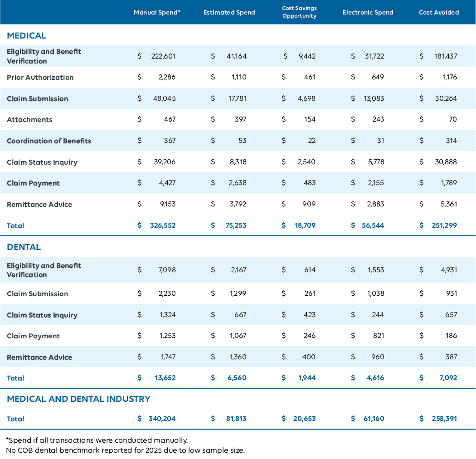This screenshot has height=459, width=476.
Task: Select the 222,601 manual spend value
Action: pyautogui.click(x=163, y=56)
